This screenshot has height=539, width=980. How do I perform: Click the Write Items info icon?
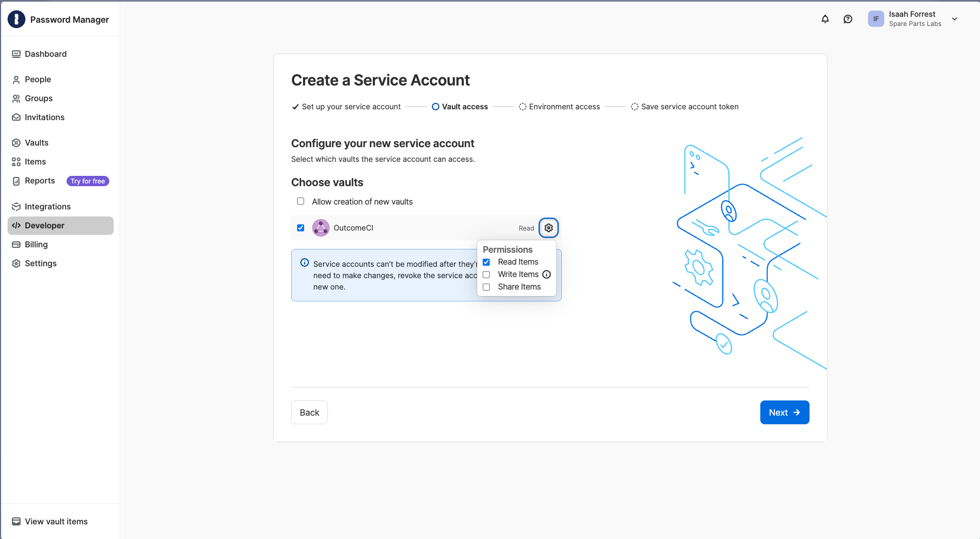[x=547, y=274]
